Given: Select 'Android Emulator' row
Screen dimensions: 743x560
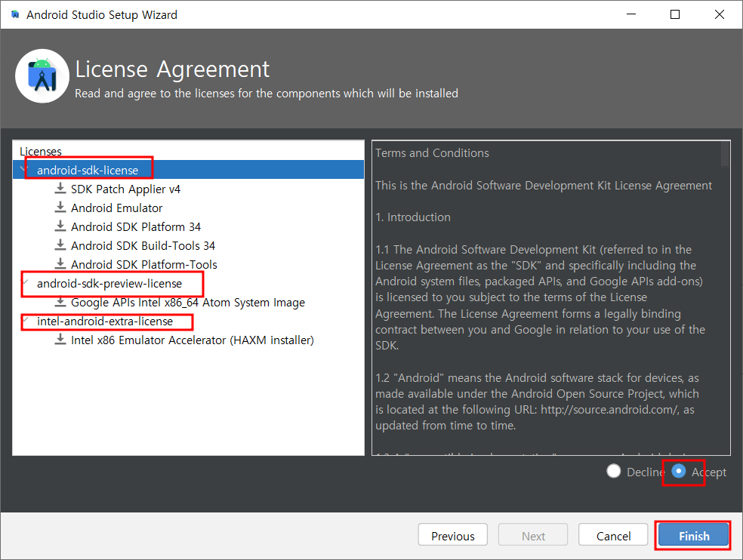Looking at the screenshot, I should pyautogui.click(x=188, y=208).
